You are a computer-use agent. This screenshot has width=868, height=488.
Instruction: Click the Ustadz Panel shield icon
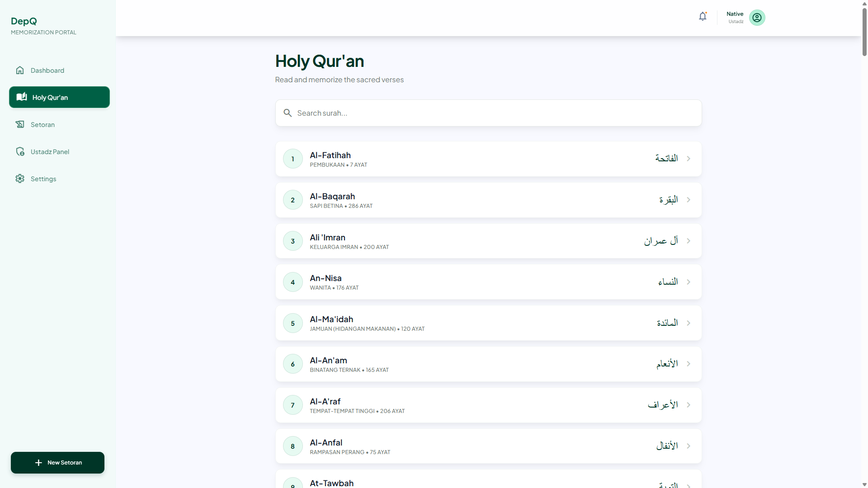20,151
